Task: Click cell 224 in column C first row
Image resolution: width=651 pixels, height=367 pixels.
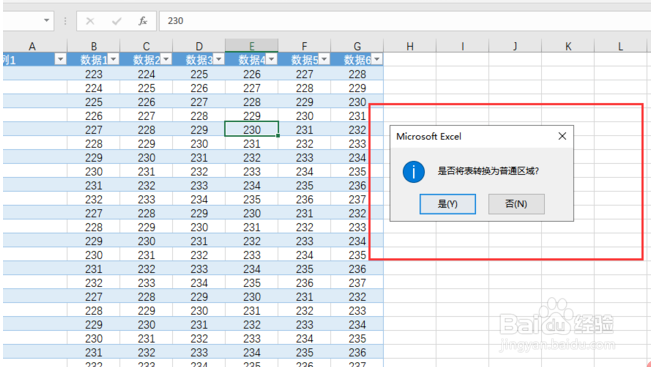Action: (x=146, y=74)
